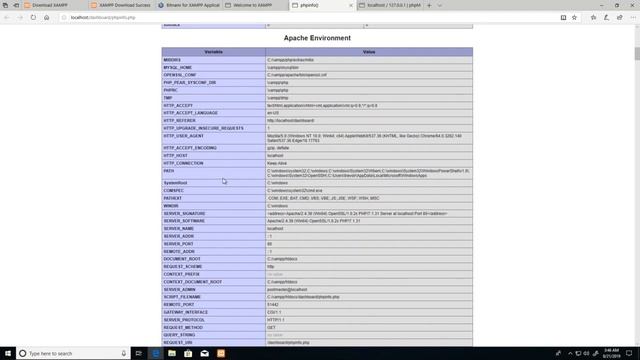
Task: Select the COMSPEC variable cell
Action: [213, 191]
